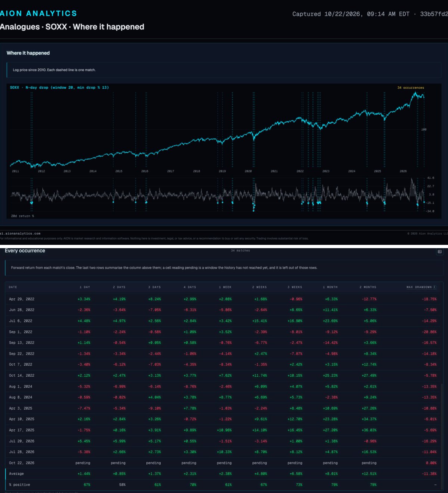This screenshot has height=493, width=448.
Task: Click the info icon next to MAX DRAWDOWN
Action: coord(435,287)
